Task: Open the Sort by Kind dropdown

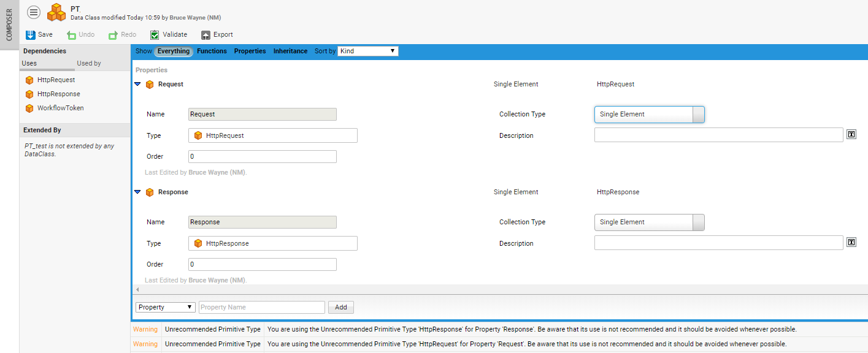Action: coord(368,51)
